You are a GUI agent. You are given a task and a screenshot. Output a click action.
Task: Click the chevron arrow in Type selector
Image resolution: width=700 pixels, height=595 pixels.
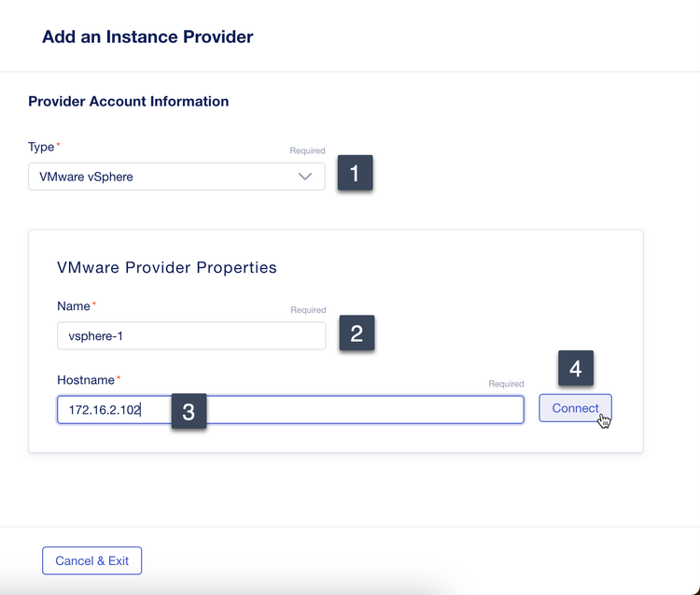pos(305,177)
